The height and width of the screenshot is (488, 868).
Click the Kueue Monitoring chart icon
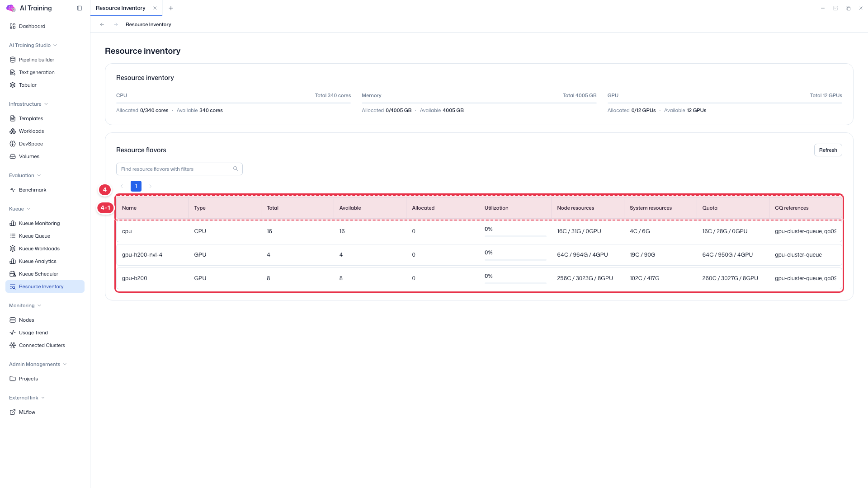click(x=13, y=223)
